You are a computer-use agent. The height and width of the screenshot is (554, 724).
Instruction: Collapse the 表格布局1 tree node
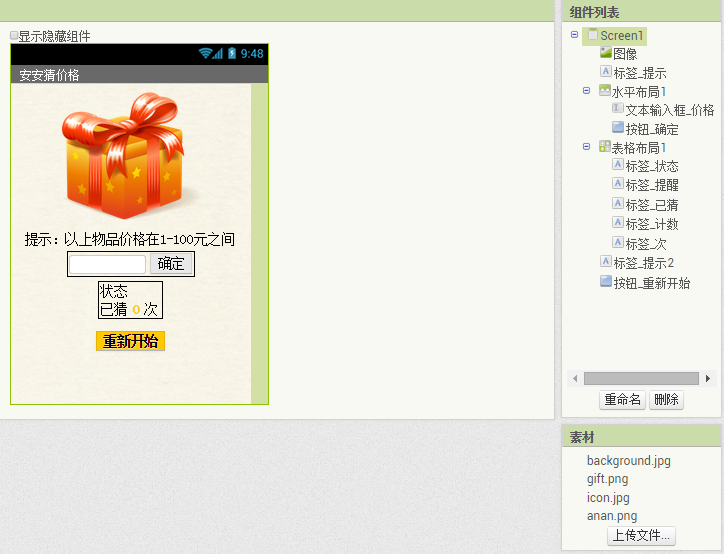click(586, 147)
